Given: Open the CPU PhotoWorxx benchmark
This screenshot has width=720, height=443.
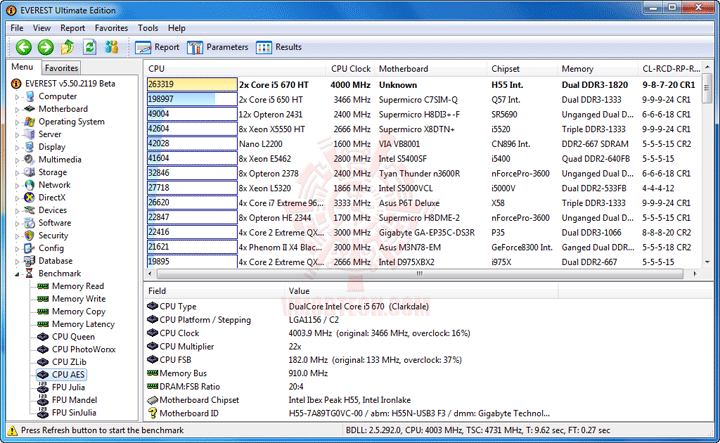Looking at the screenshot, I should (77, 349).
